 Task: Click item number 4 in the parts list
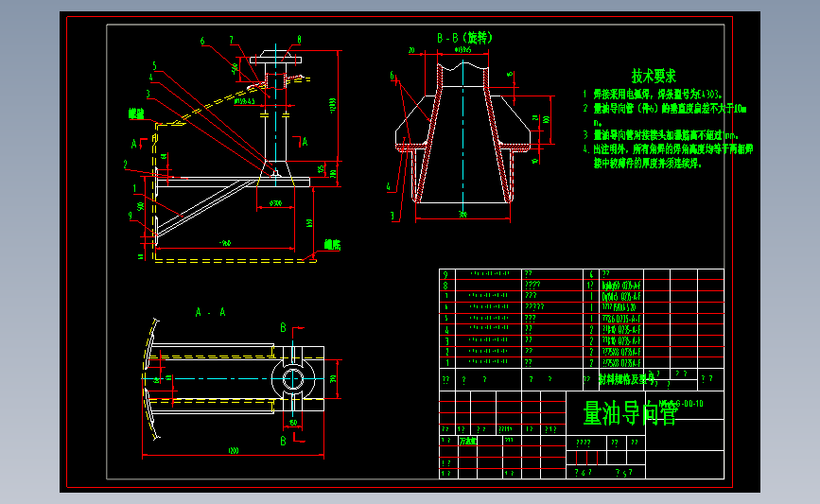(x=446, y=330)
